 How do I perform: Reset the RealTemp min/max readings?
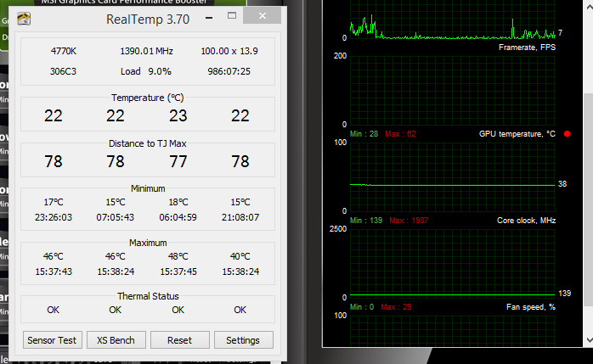pos(179,340)
